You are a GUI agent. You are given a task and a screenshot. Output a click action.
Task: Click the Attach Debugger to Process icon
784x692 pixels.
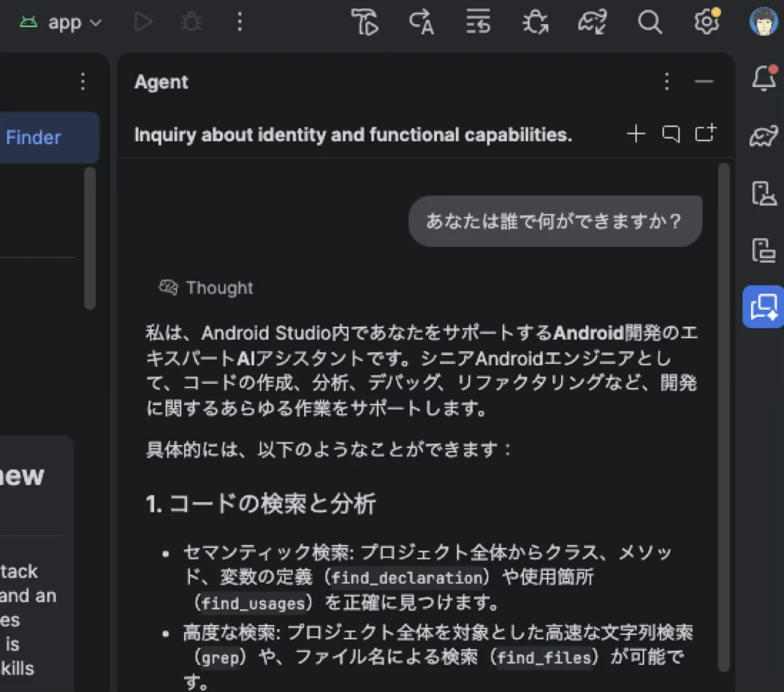point(535,23)
